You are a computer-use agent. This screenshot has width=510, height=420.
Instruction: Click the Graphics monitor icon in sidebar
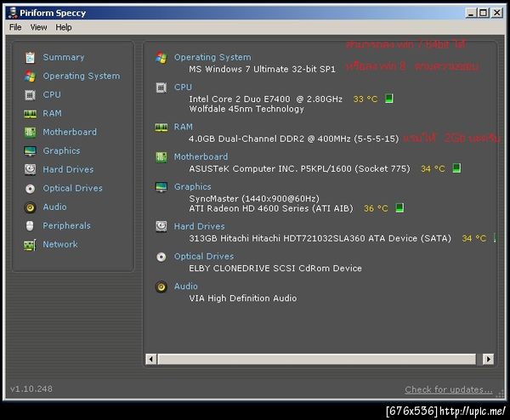tap(30, 151)
